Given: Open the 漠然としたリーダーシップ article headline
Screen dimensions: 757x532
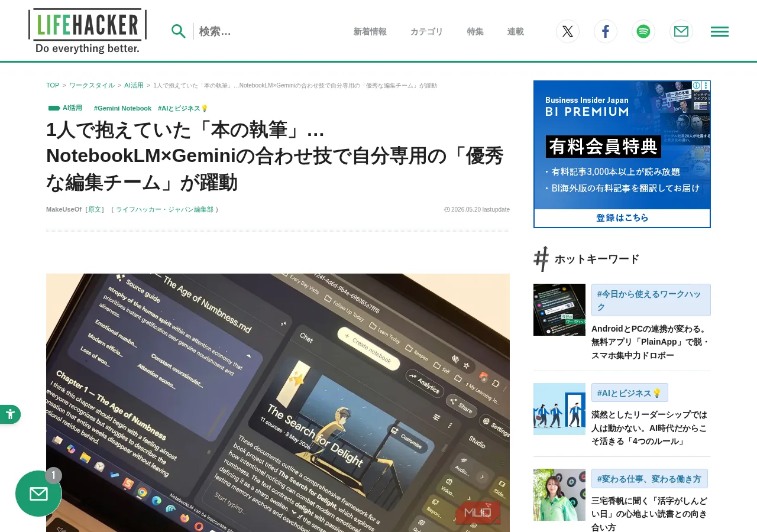Looking at the screenshot, I should point(649,427).
